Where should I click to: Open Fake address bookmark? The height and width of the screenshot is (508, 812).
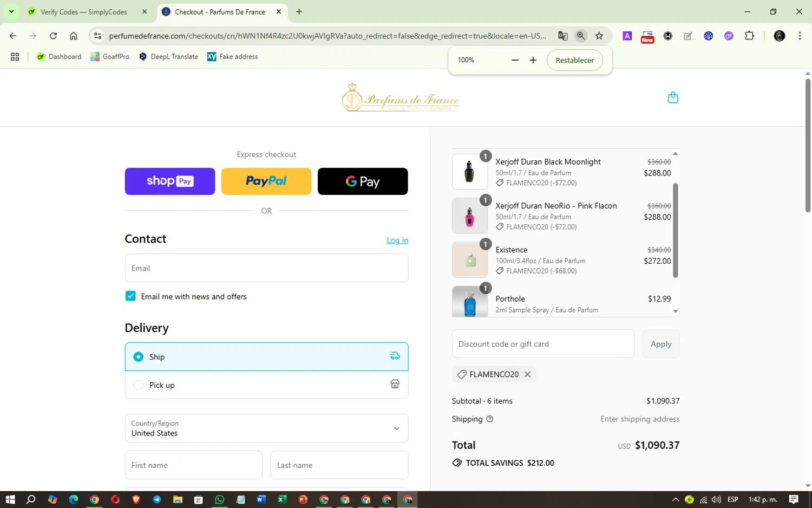point(232,56)
